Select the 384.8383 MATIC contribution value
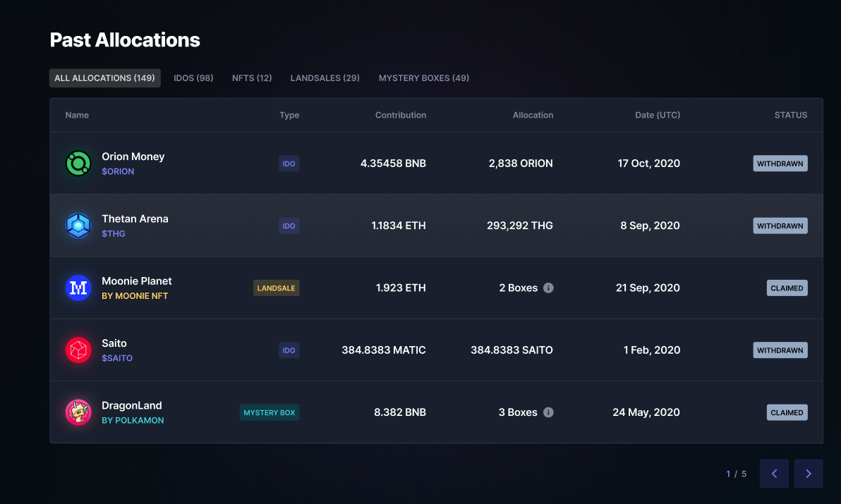 pyautogui.click(x=384, y=350)
